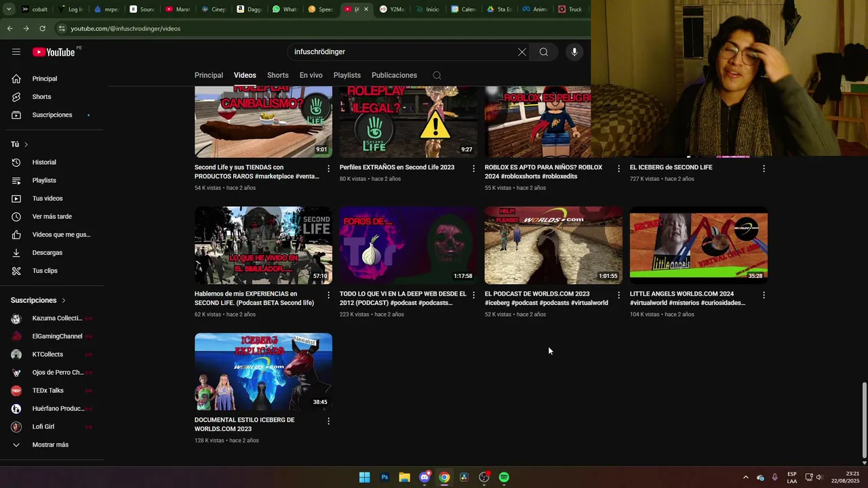Open the DEEP WEB podcast video title
The image size is (868, 488).
(x=403, y=299)
